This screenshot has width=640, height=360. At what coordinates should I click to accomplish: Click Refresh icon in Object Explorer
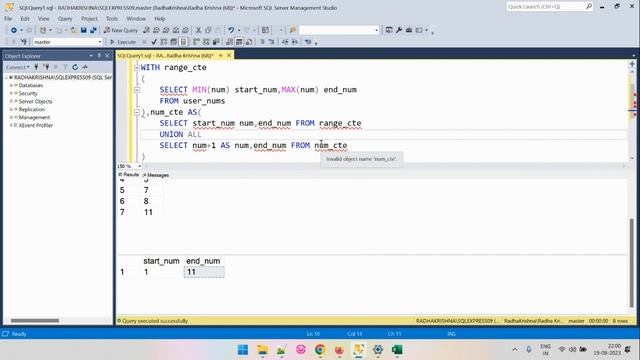(x=75, y=67)
